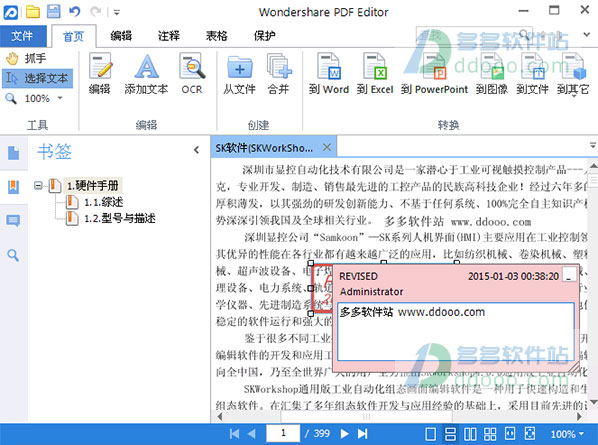Convert 到 PowerPoint
This screenshot has height=445, width=598.
tap(434, 73)
